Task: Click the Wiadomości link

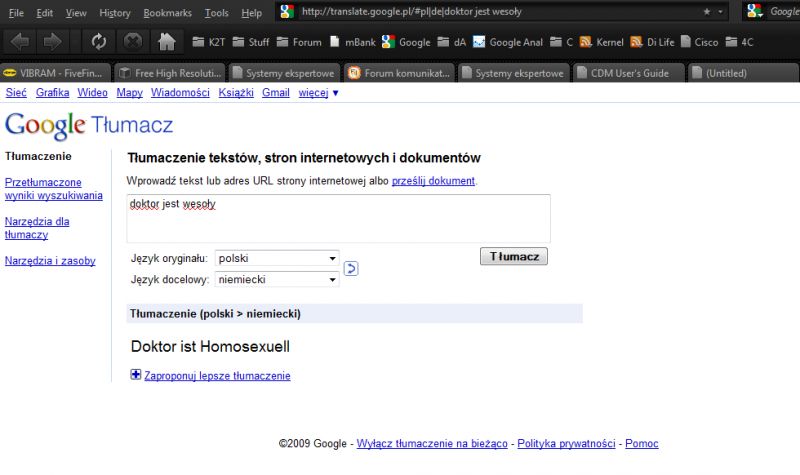Action: pos(180,92)
